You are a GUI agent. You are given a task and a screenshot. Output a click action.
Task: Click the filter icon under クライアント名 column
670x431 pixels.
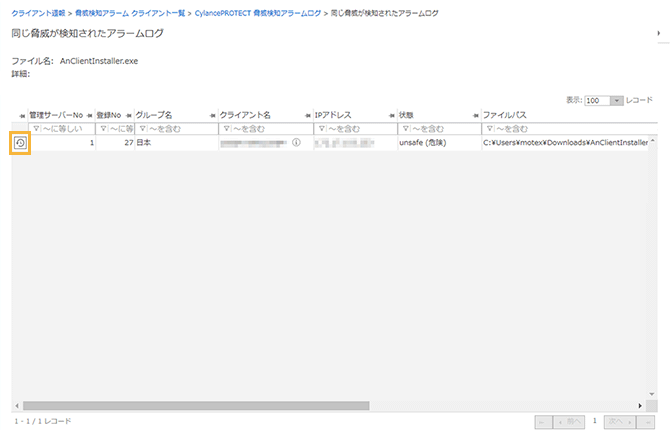click(226, 129)
